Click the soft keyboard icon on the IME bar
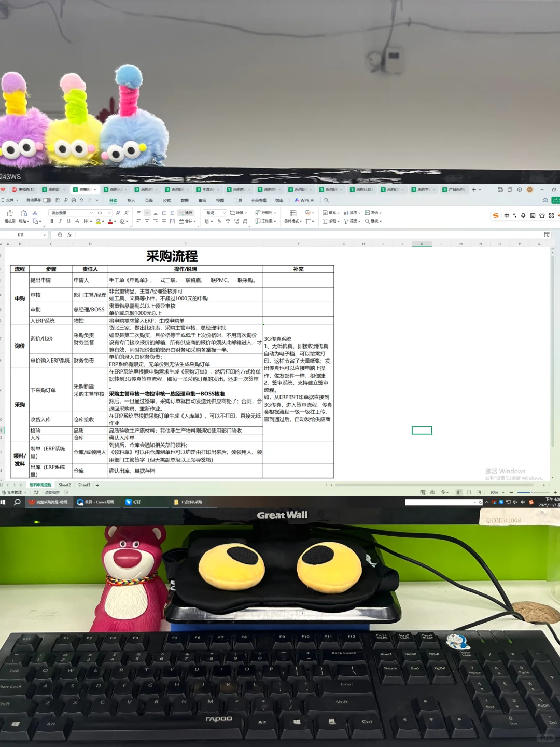 pyautogui.click(x=533, y=215)
